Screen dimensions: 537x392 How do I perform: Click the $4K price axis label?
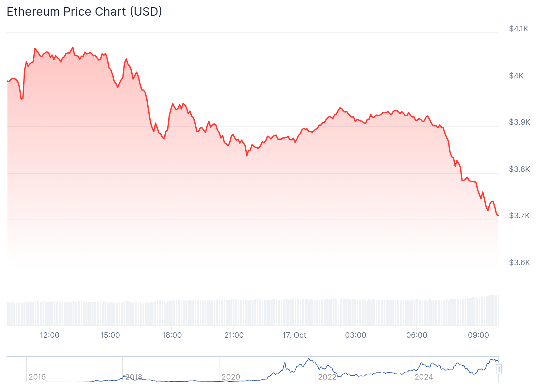click(516, 76)
